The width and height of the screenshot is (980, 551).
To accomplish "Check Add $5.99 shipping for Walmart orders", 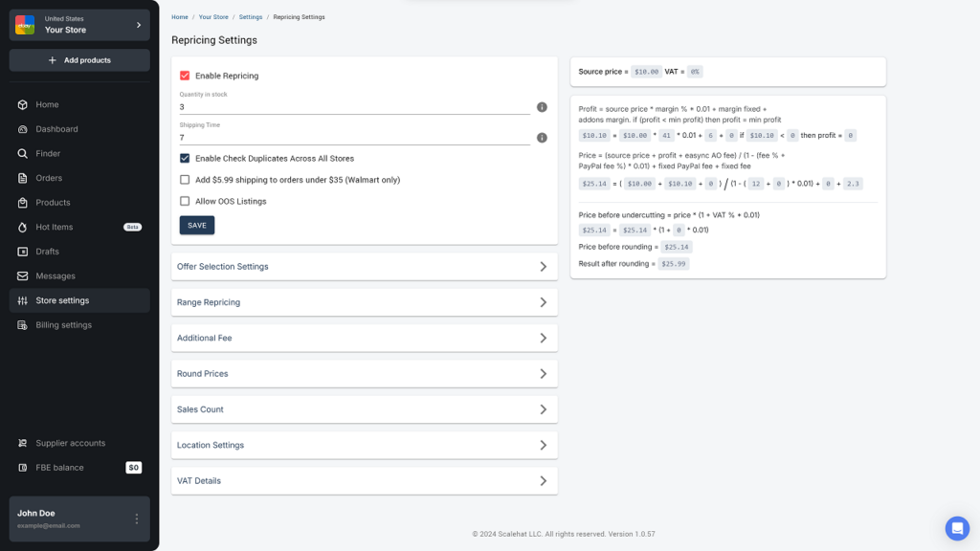I will click(x=186, y=180).
